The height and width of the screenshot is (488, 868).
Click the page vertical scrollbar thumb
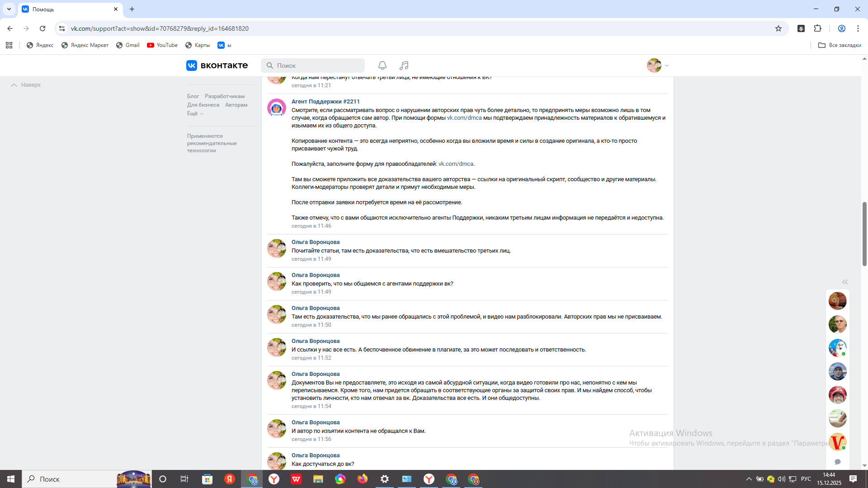coord(864,234)
